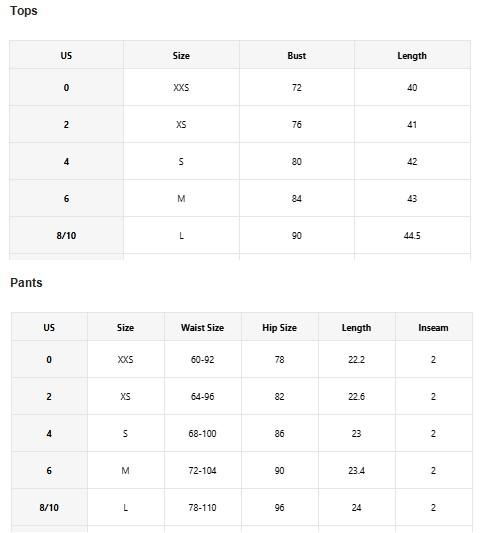Select hip size 96 cell in Pants
Screen dimensions: 481x533
(279, 507)
